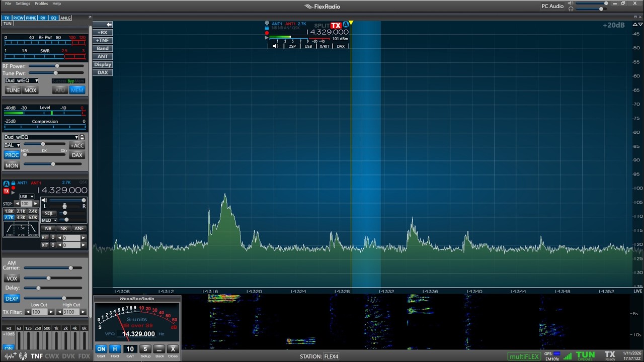This screenshot has width=644, height=362.
Task: Switch to the P/CW panel tab
Action: 18,18
